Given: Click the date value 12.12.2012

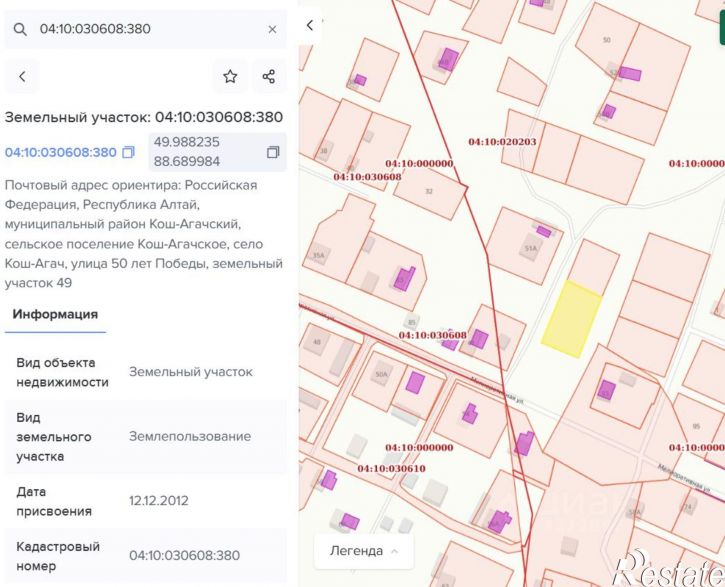Looking at the screenshot, I should pos(159,501).
